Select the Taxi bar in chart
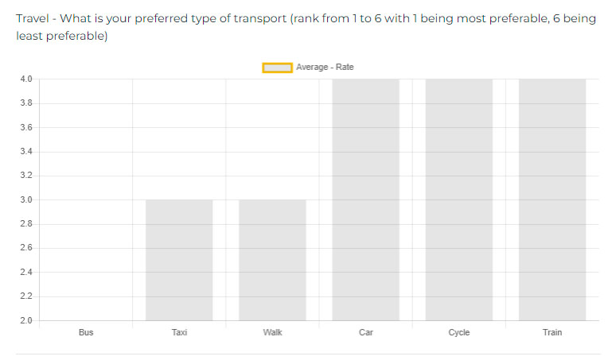 [179, 260]
